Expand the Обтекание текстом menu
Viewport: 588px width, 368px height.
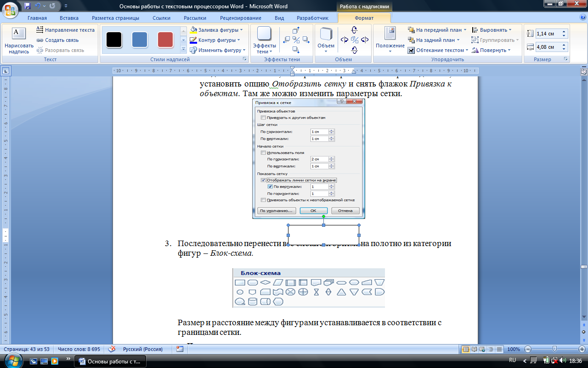(x=438, y=50)
